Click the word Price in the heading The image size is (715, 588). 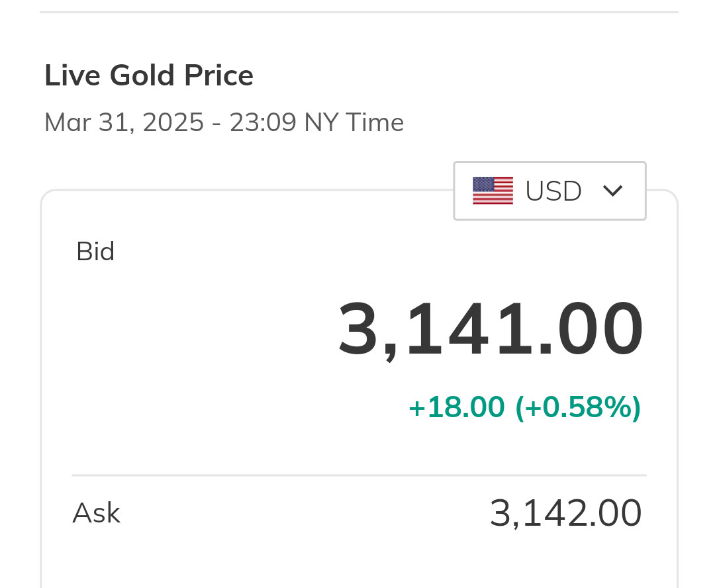tap(218, 75)
